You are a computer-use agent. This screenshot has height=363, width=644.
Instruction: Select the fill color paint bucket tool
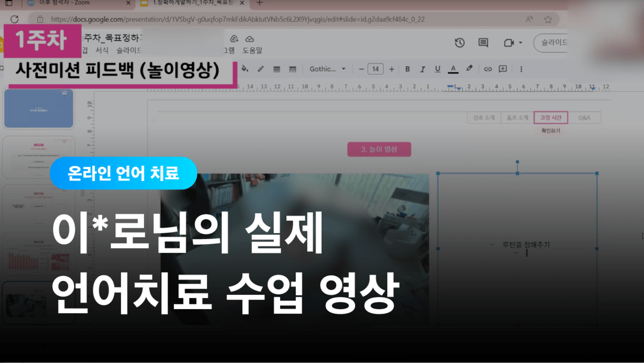[245, 69]
